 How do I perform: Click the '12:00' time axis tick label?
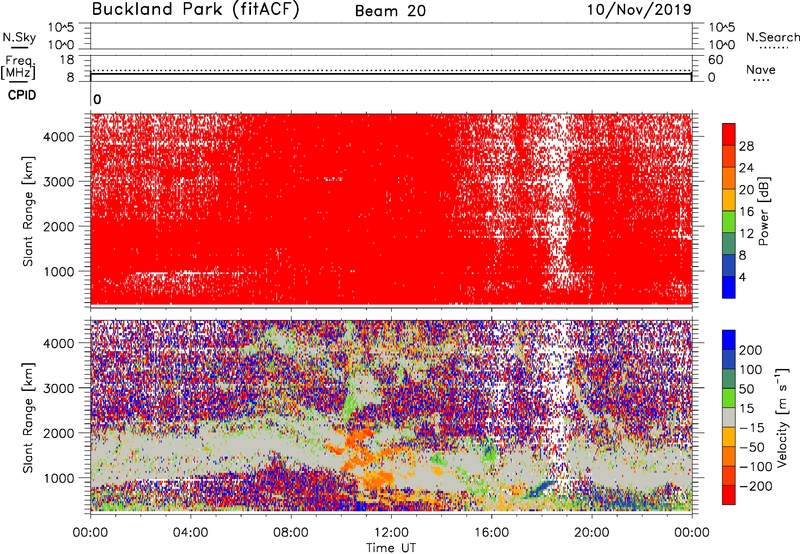(x=391, y=533)
